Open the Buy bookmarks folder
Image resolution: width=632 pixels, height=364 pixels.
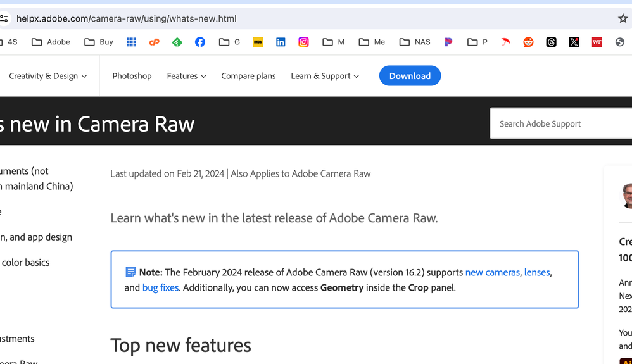click(99, 42)
